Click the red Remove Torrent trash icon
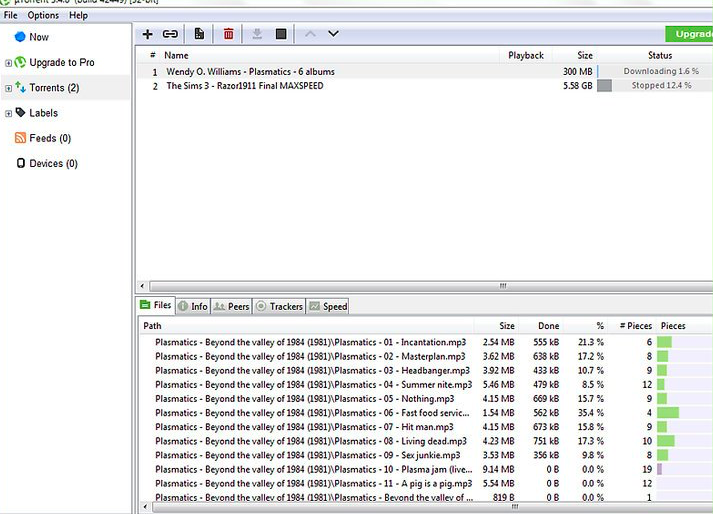This screenshot has width=713, height=514. coord(229,34)
